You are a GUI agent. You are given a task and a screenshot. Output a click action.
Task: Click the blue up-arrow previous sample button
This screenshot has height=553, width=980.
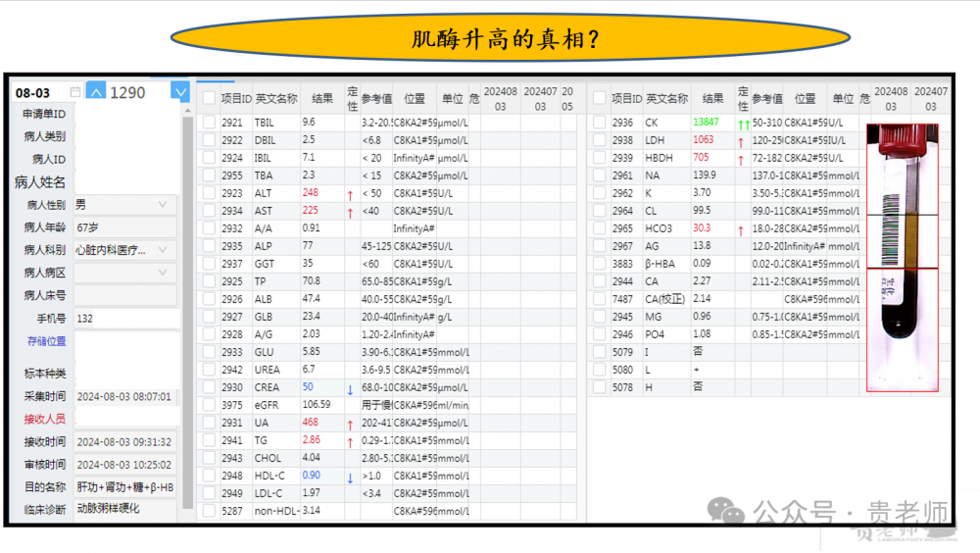pyautogui.click(x=95, y=92)
